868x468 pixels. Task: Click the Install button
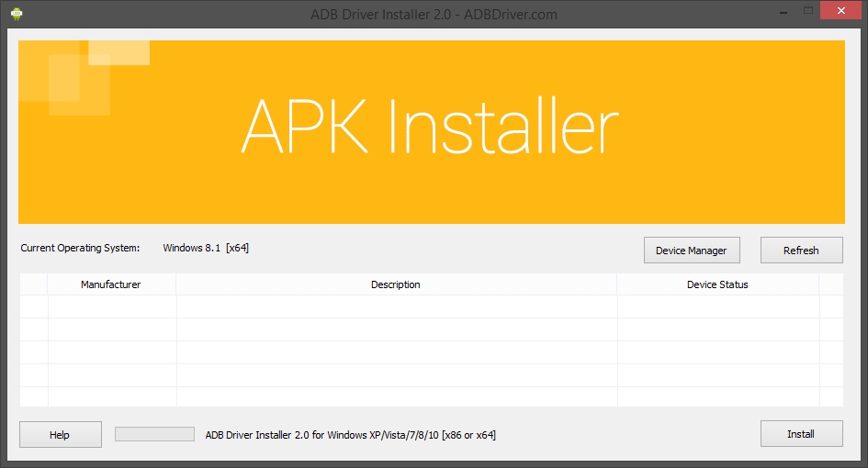coord(801,434)
